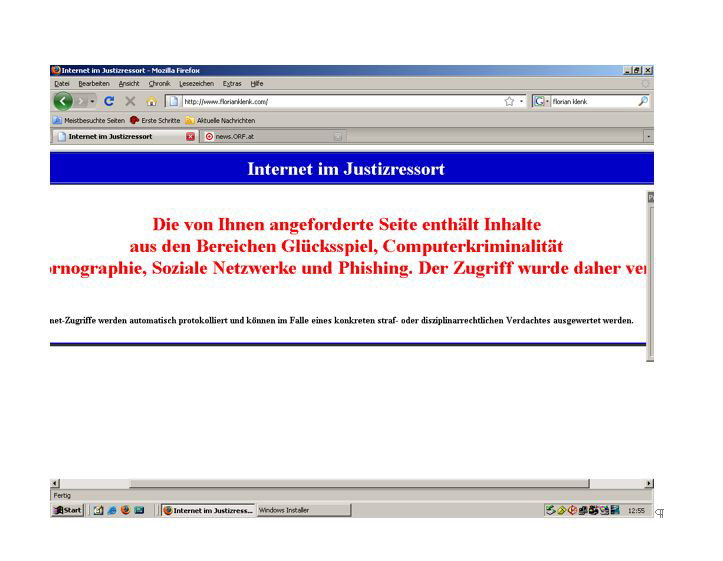Open the Lesezeichen menu
This screenshot has width=723, height=561.
click(195, 84)
